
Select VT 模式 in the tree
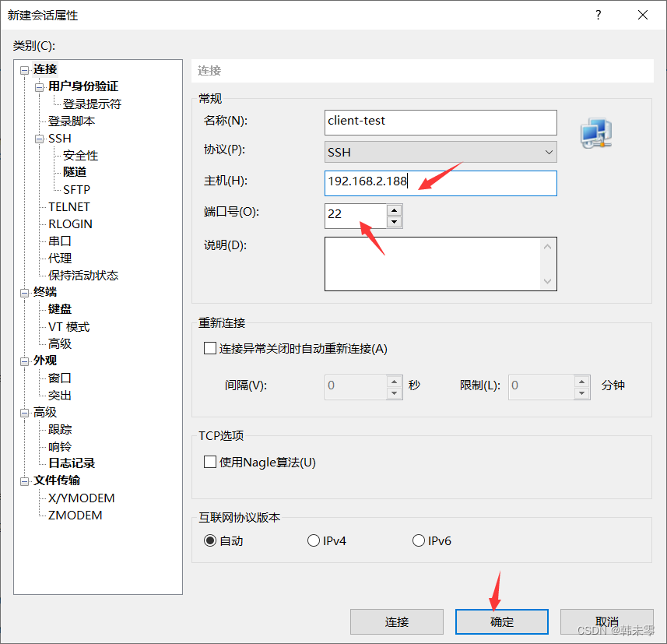coord(69,327)
